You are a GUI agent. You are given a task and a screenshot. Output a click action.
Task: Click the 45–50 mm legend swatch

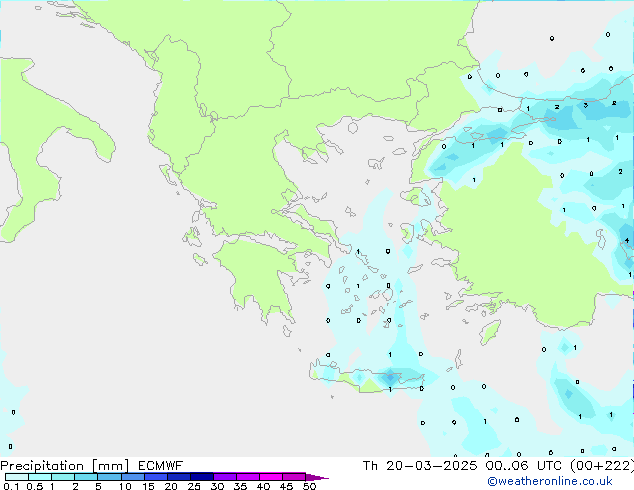(294, 477)
